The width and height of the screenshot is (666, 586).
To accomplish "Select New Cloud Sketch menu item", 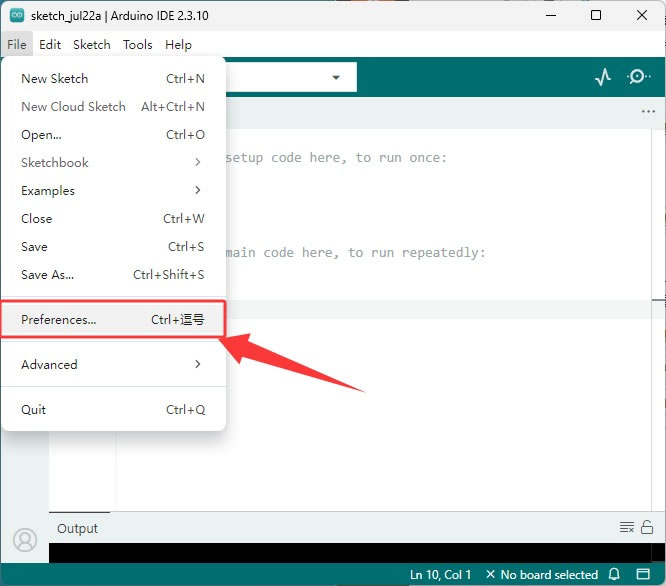I will pos(113,107).
